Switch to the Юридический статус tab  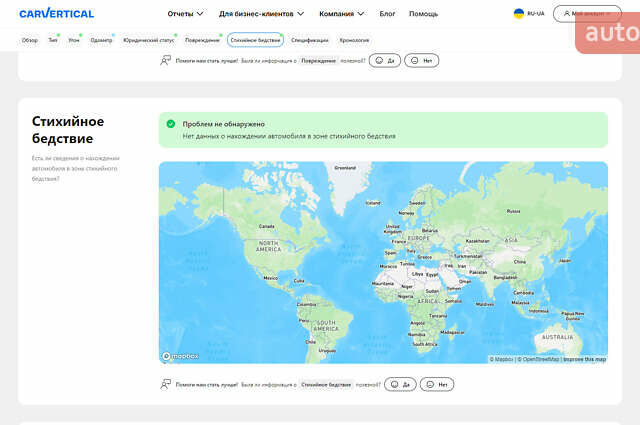[x=149, y=40]
